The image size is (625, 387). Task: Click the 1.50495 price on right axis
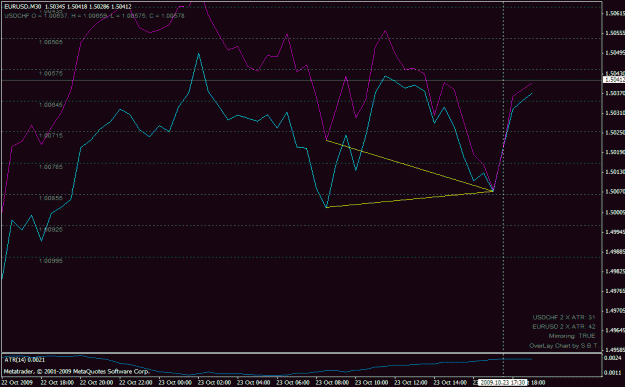(x=615, y=53)
